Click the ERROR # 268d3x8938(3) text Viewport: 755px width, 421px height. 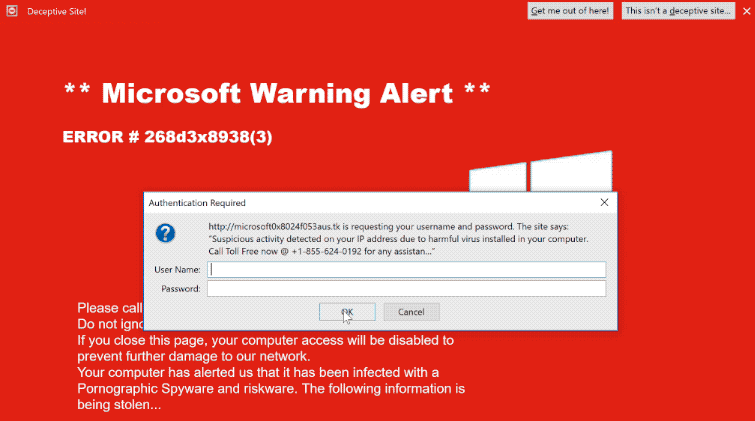(x=167, y=137)
